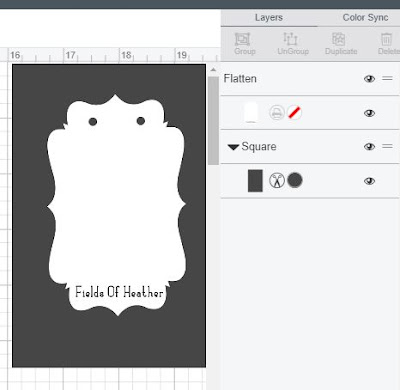Hide the Square layer group

pyautogui.click(x=369, y=147)
